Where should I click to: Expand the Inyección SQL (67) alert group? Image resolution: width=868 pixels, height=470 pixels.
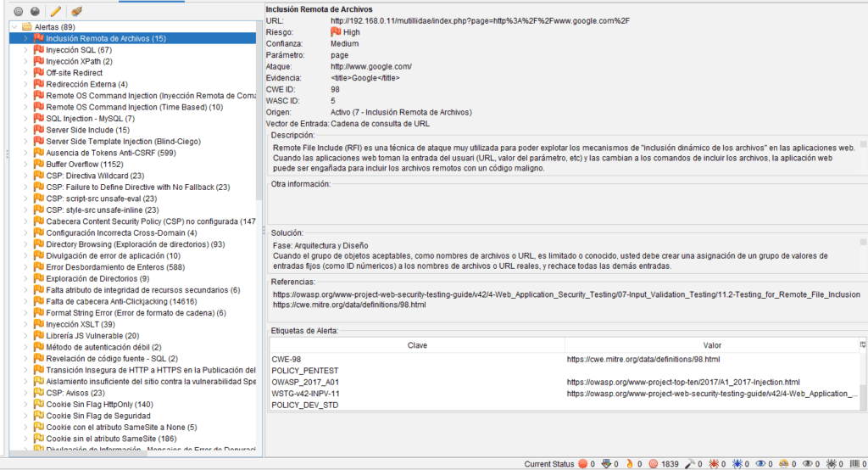coord(25,50)
